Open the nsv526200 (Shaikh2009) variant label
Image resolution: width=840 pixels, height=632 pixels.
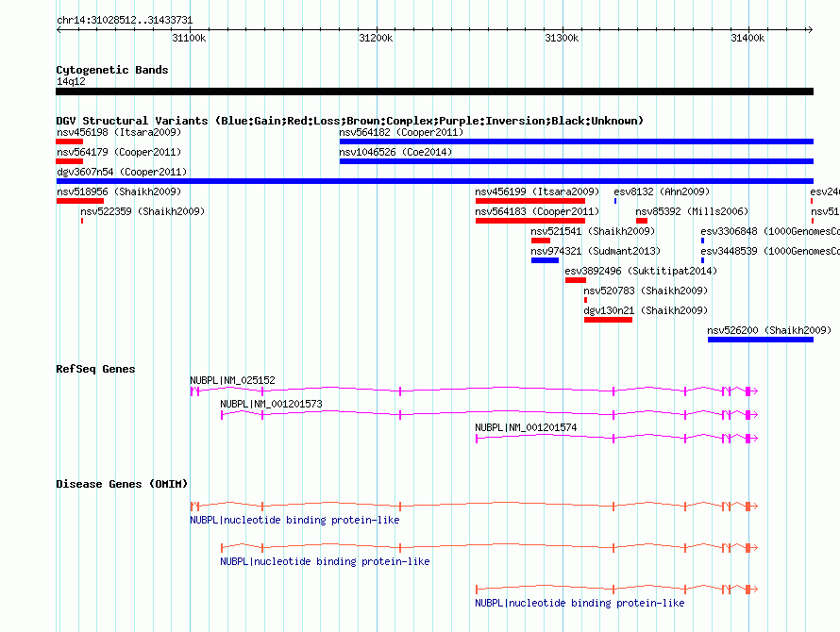coord(769,330)
